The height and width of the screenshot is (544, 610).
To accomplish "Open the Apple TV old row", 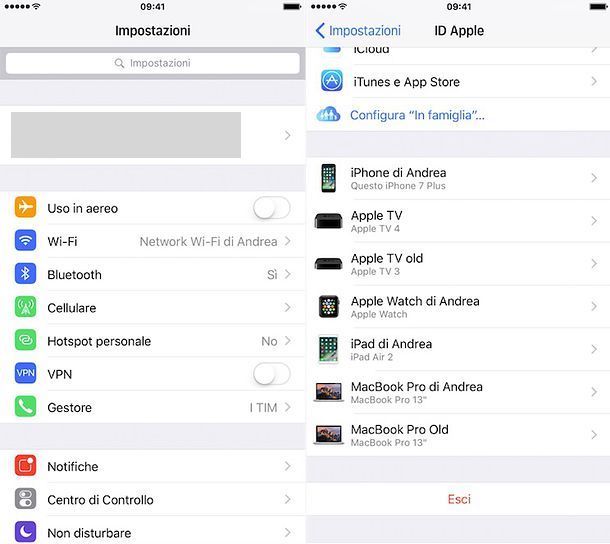I will 458,264.
